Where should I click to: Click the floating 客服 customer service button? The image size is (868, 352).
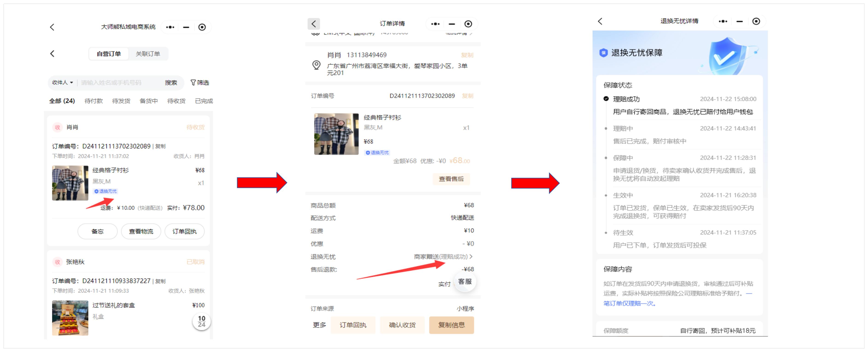coord(465,282)
